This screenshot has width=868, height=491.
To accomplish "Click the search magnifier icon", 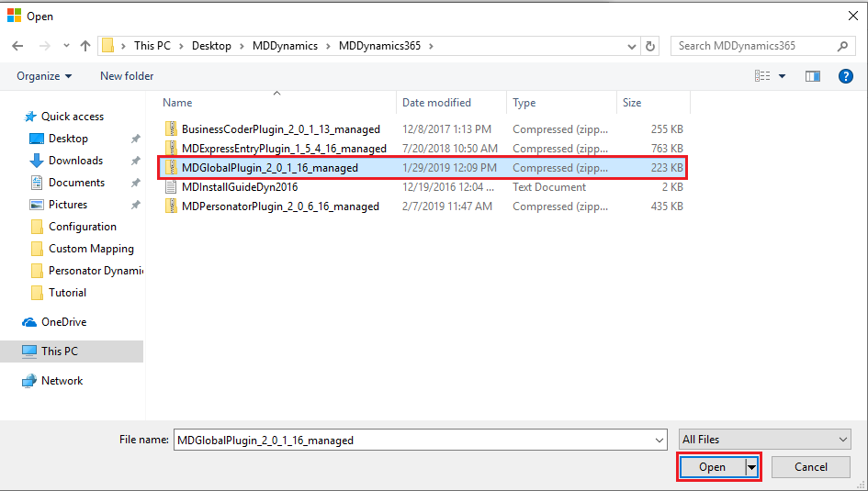I will coord(841,46).
